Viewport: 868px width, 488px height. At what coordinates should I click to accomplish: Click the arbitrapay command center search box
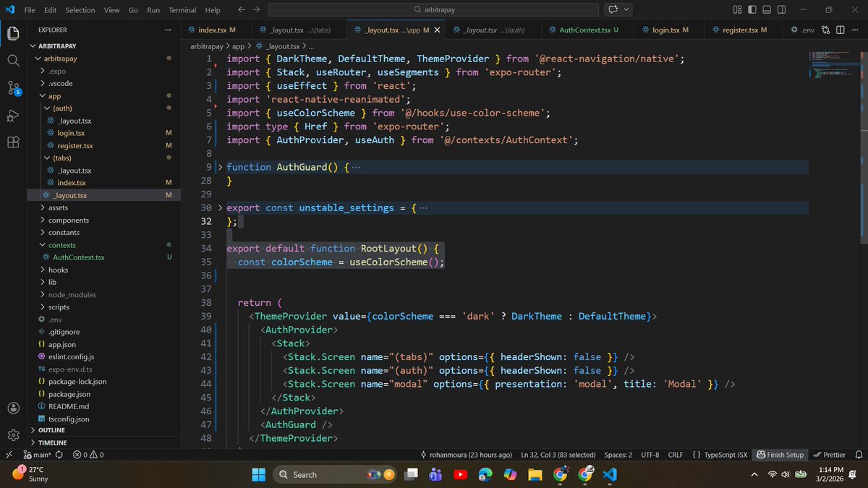pos(435,10)
